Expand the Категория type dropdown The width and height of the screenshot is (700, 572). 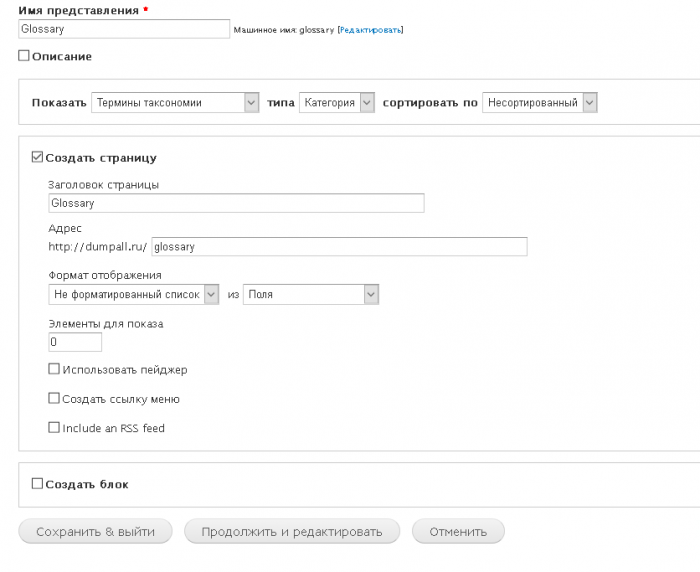tap(337, 102)
